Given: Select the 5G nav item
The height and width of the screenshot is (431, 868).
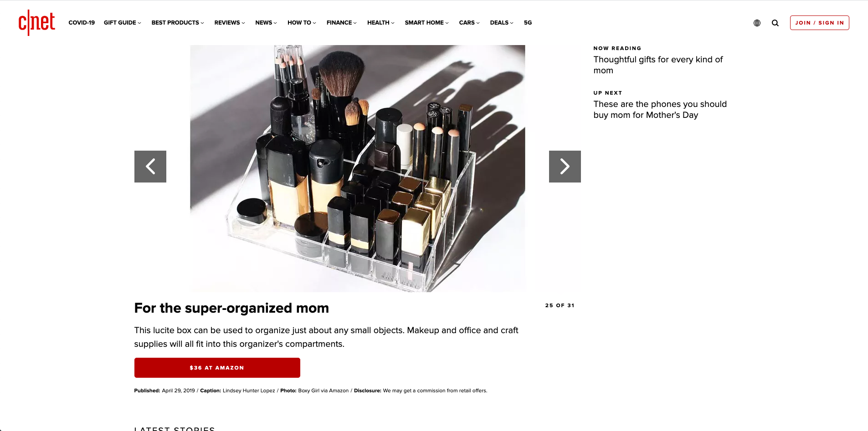Looking at the screenshot, I should tap(528, 22).
